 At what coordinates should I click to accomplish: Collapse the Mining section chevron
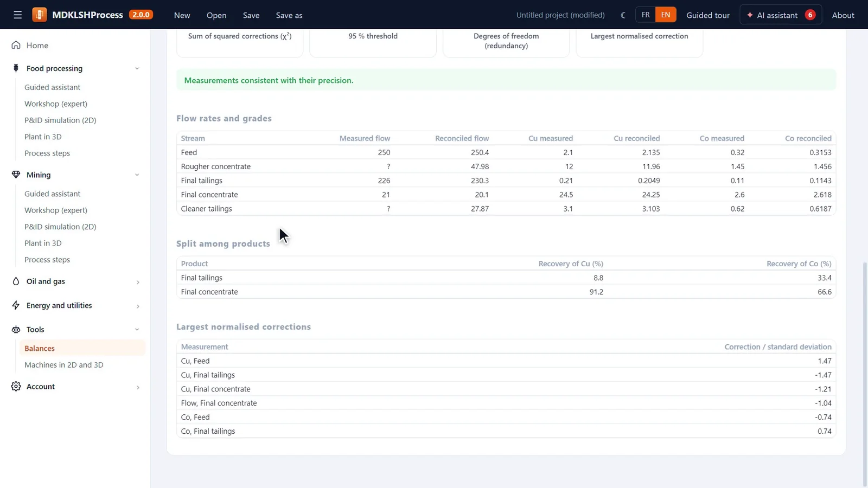(x=137, y=175)
